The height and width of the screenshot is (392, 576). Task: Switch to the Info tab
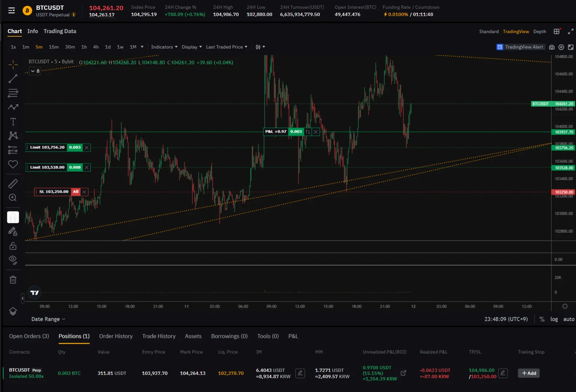pos(32,31)
